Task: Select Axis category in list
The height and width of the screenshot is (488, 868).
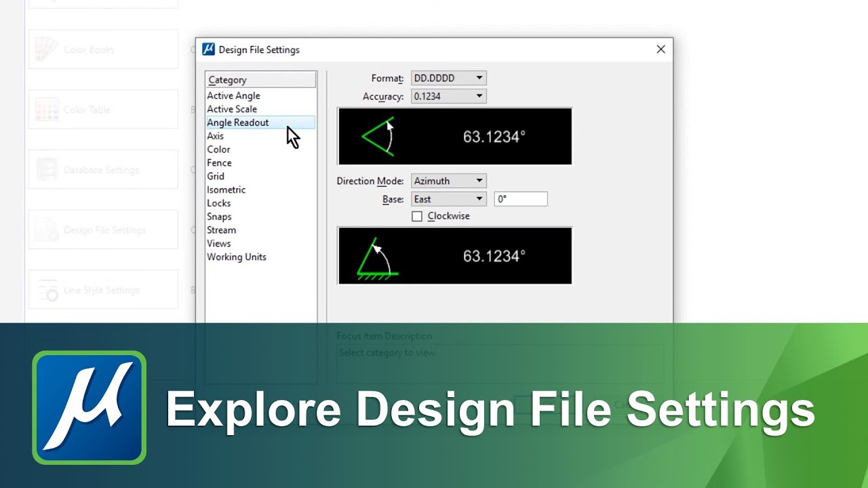Action: coord(260,136)
